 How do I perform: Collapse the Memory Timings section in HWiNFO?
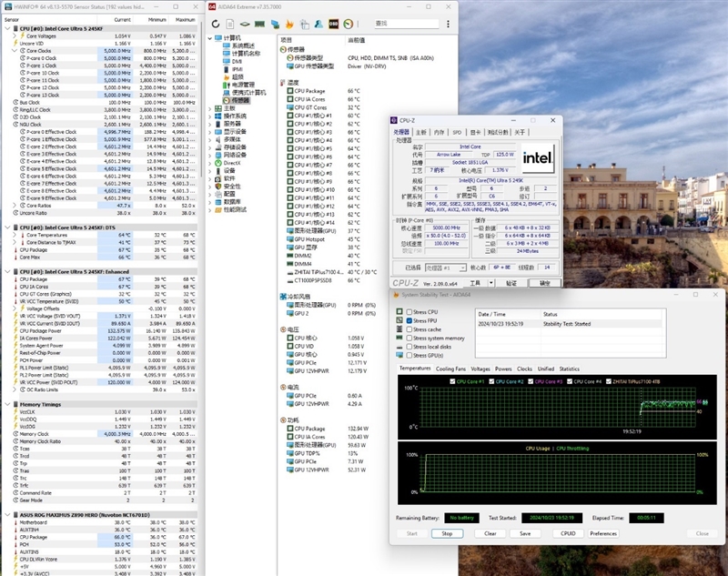coord(7,404)
